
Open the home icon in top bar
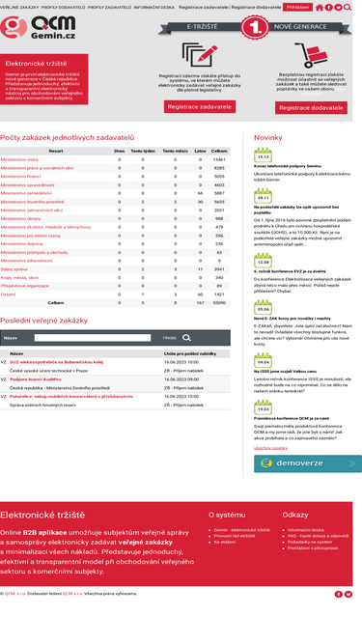(x=320, y=7)
